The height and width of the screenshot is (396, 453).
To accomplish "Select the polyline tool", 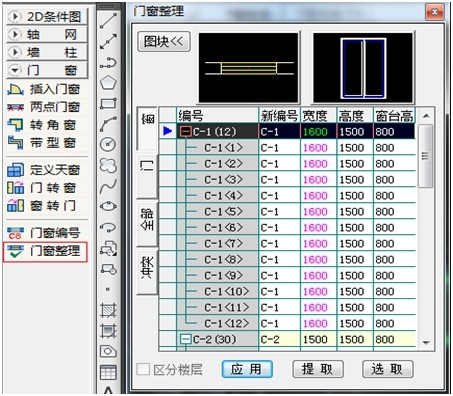I will click(x=108, y=63).
